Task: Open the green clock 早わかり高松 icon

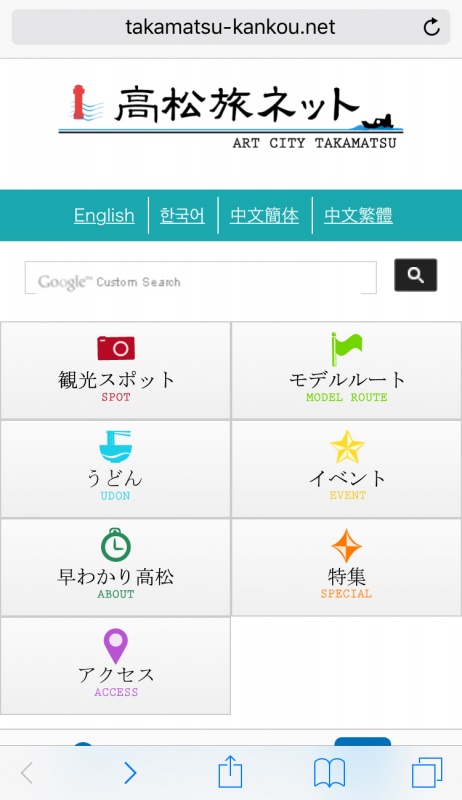Action: click(x=116, y=545)
